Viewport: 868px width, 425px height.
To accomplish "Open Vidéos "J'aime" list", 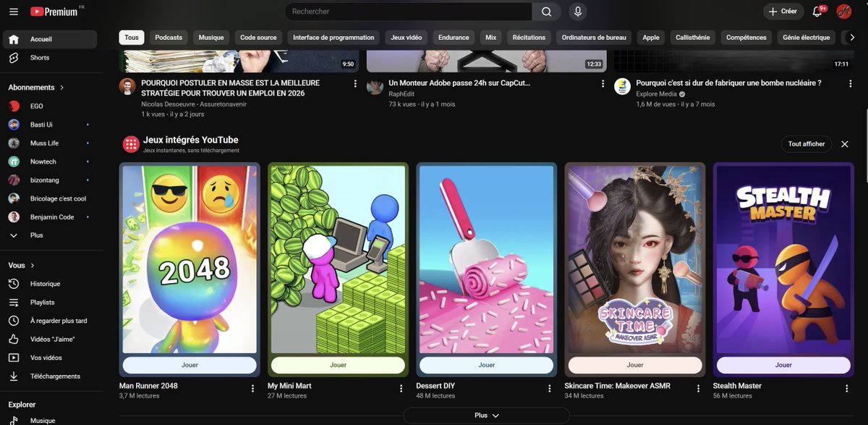I will click(49, 339).
